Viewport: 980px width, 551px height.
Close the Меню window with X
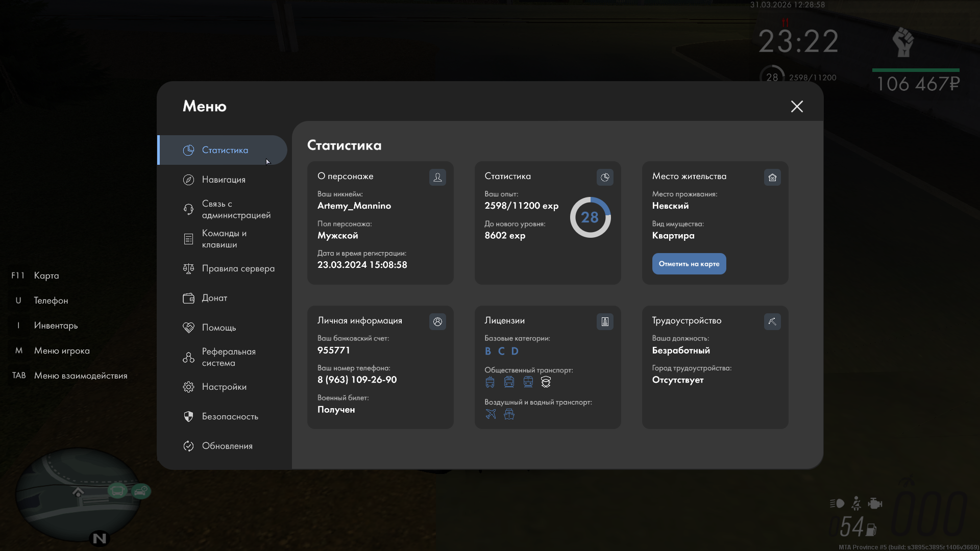click(797, 106)
